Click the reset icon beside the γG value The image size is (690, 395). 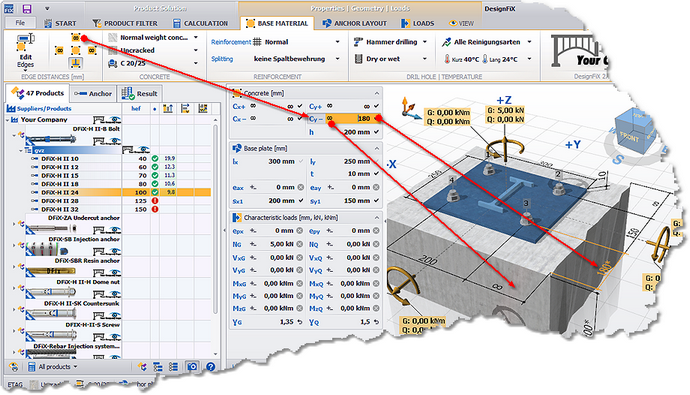pyautogui.click(x=300, y=322)
